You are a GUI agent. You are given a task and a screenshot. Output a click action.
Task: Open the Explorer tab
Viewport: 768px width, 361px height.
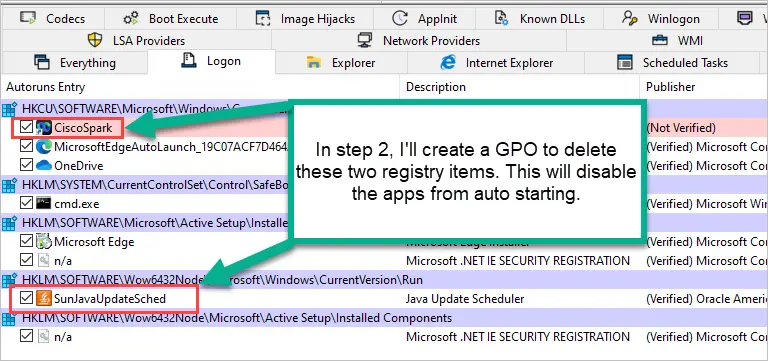(x=341, y=63)
